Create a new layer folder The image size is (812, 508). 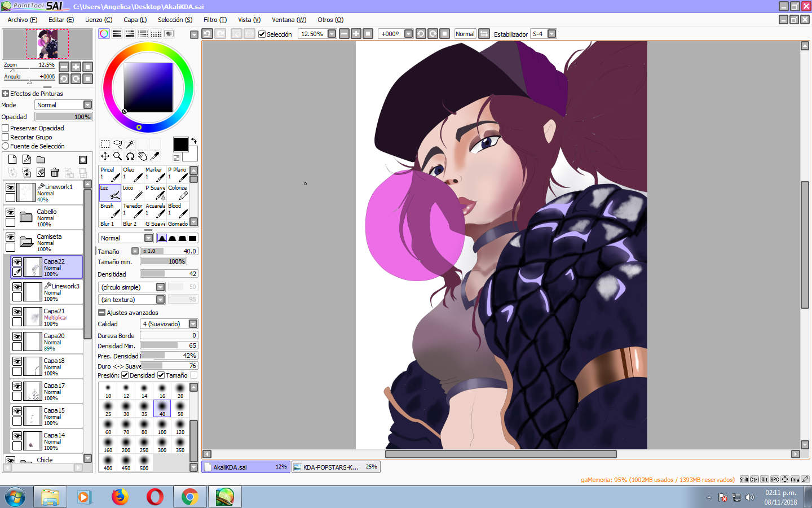(x=41, y=160)
